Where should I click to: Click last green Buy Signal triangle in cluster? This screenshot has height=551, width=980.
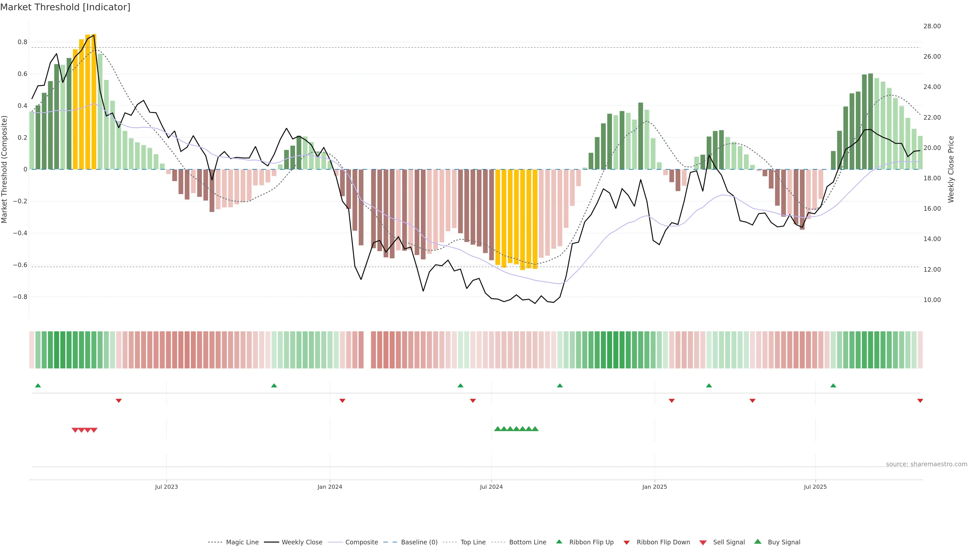click(x=535, y=429)
